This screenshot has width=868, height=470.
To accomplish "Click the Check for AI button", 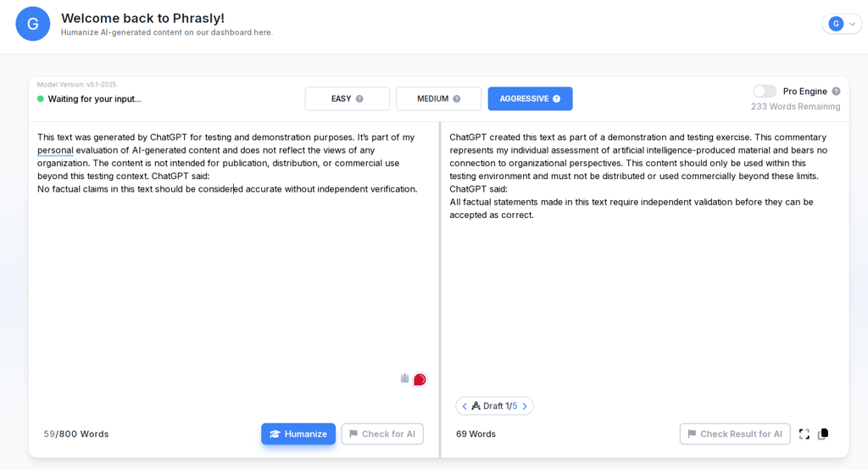I will click(382, 434).
